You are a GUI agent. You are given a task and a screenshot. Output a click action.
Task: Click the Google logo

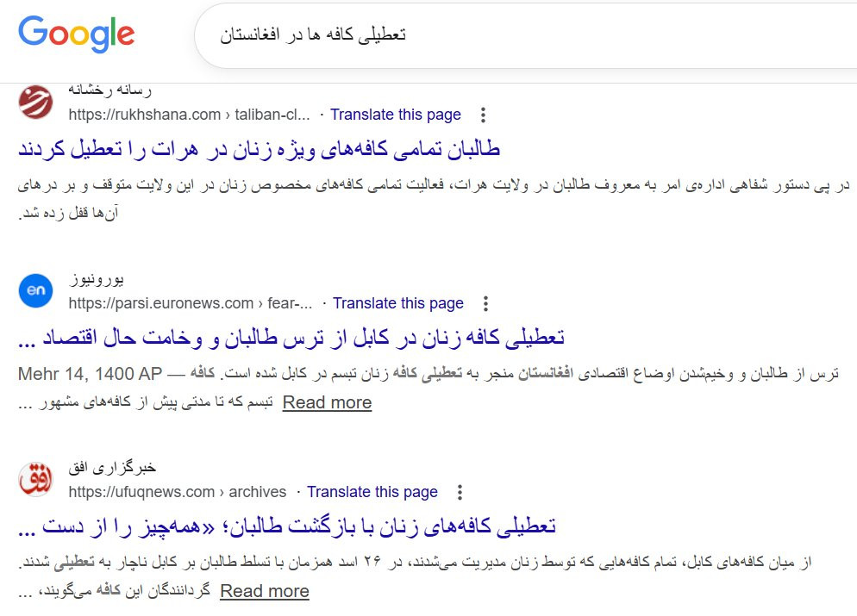click(77, 34)
